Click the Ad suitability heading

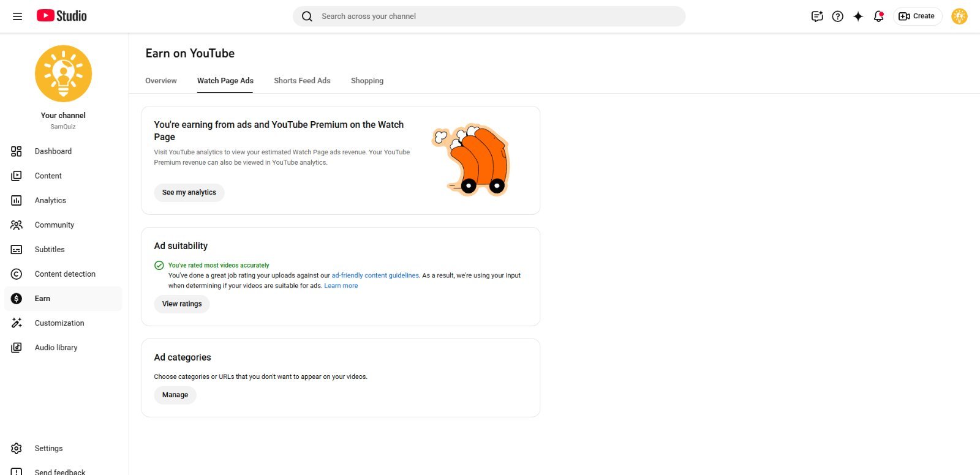[181, 246]
